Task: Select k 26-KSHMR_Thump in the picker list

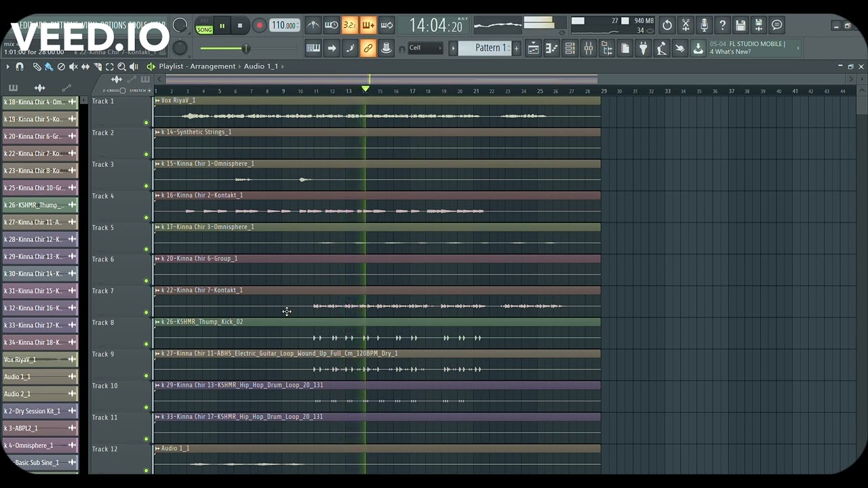Action: tap(40, 205)
